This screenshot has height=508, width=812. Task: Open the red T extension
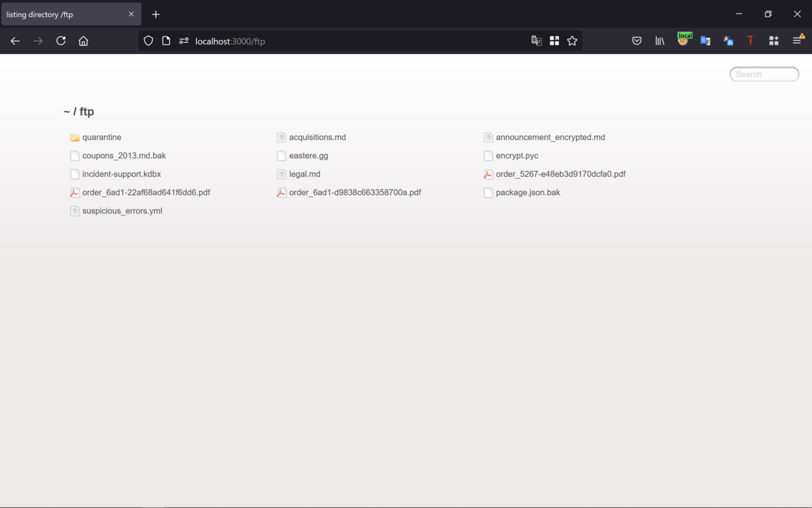tap(750, 41)
